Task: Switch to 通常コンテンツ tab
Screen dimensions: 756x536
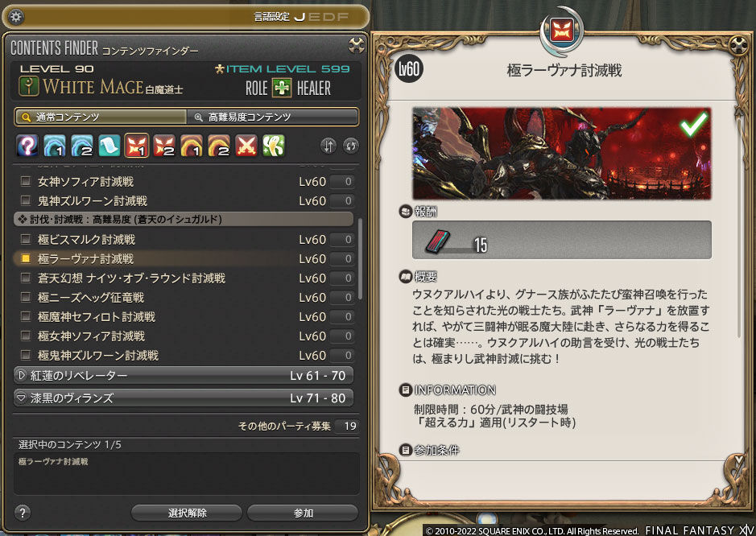Action: pos(101,117)
